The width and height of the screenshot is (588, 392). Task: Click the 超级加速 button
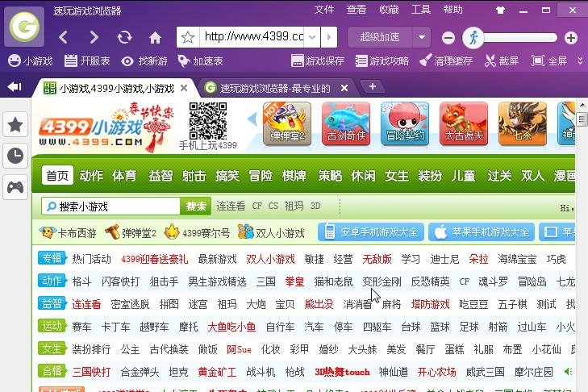point(380,37)
